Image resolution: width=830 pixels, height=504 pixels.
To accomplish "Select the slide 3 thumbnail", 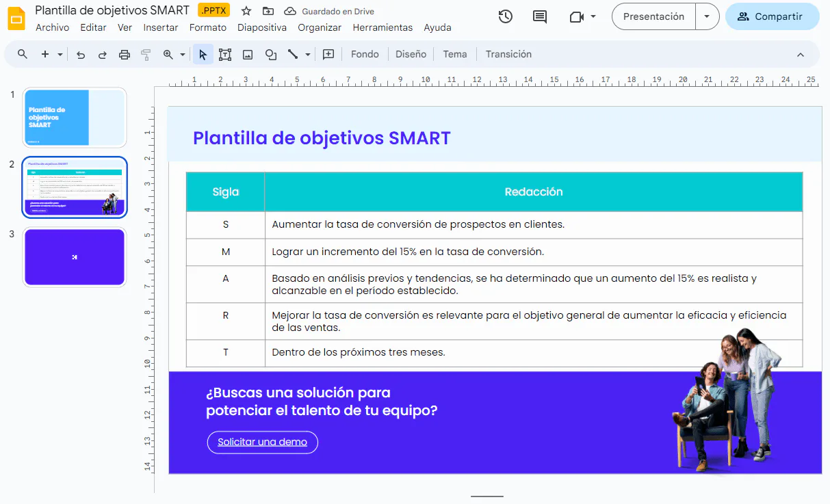I will pyautogui.click(x=75, y=256).
